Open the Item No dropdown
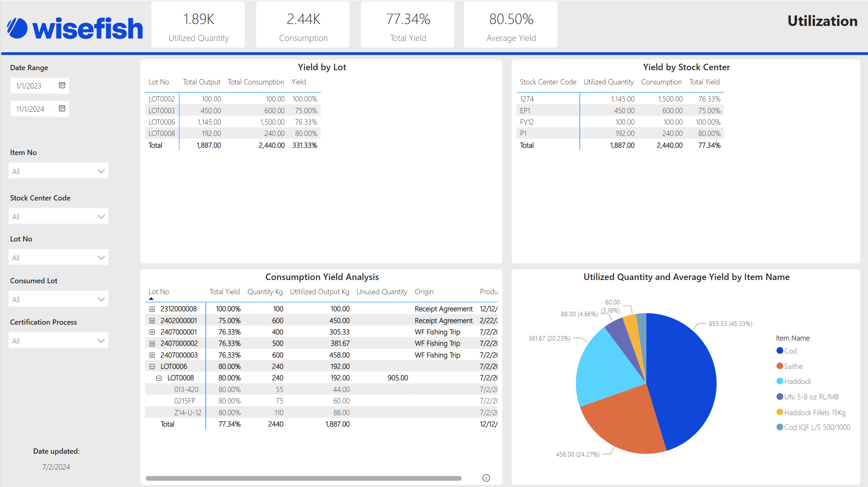This screenshot has height=487, width=868. (x=58, y=171)
